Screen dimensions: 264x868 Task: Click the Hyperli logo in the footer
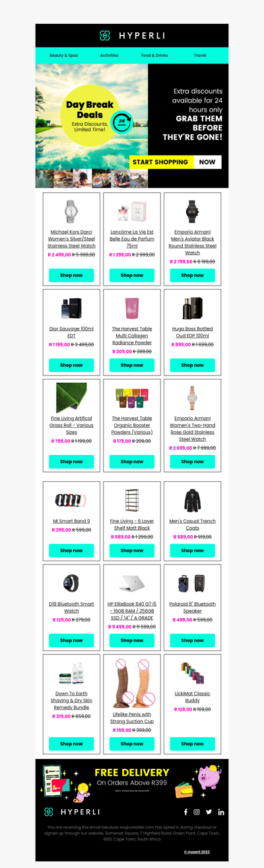coord(72,811)
